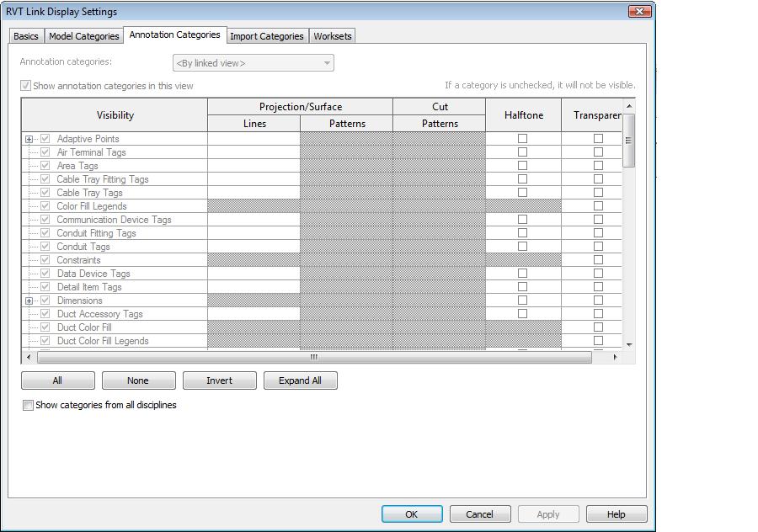Screen dimensions: 758x532
Task: Expand the Dimensions category node
Action: click(x=29, y=301)
